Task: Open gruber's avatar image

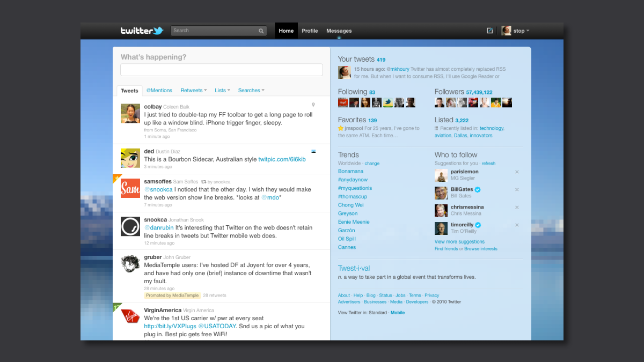Action: tap(130, 264)
